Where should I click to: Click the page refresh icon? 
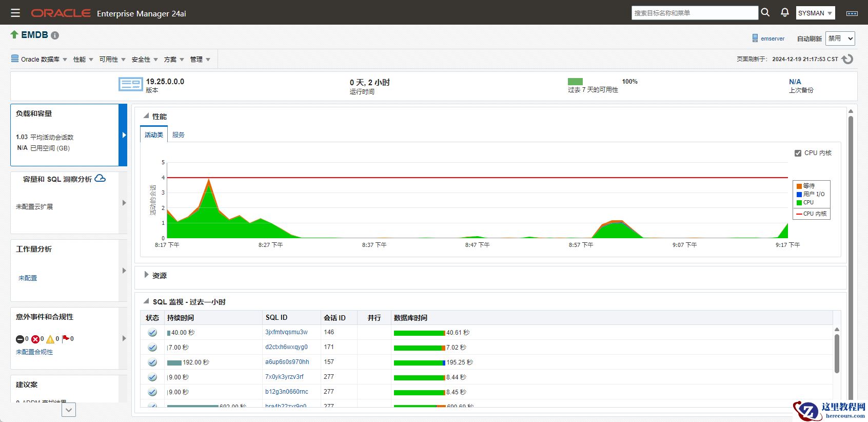click(x=848, y=59)
